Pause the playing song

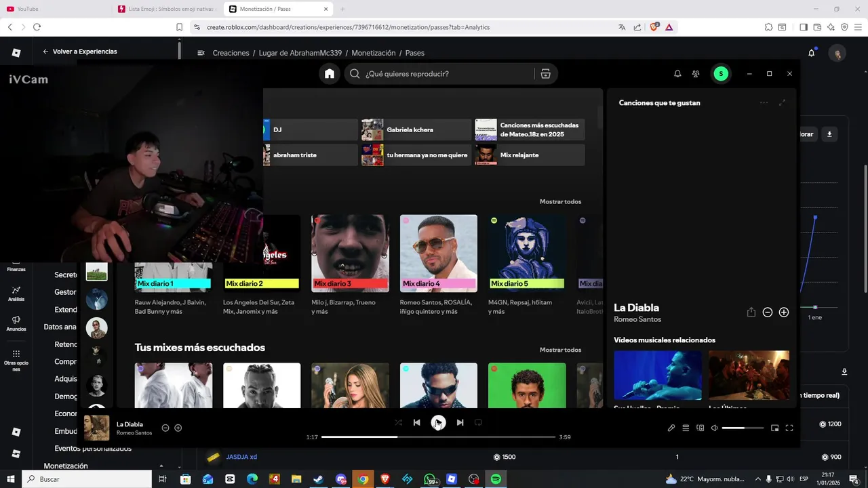tap(439, 422)
